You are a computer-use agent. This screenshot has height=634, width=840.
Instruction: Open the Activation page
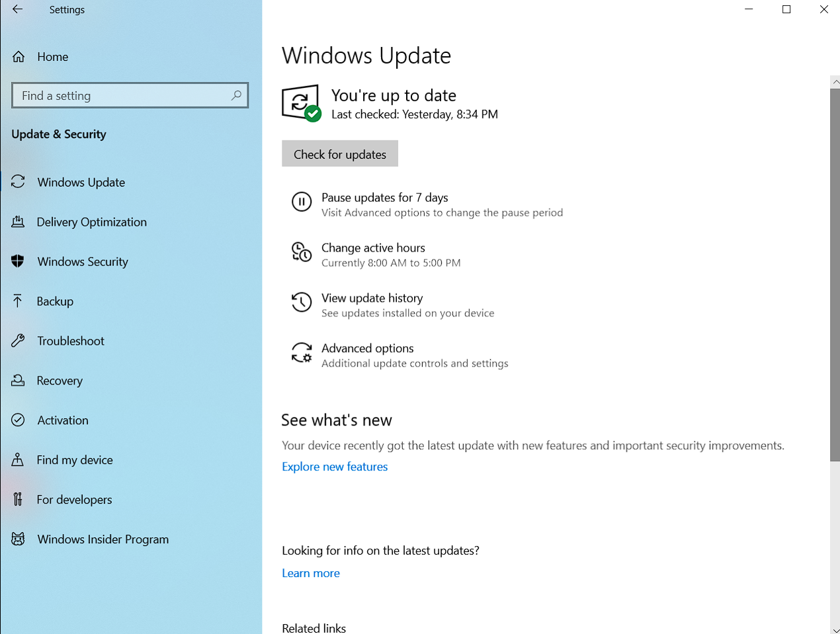click(x=62, y=420)
